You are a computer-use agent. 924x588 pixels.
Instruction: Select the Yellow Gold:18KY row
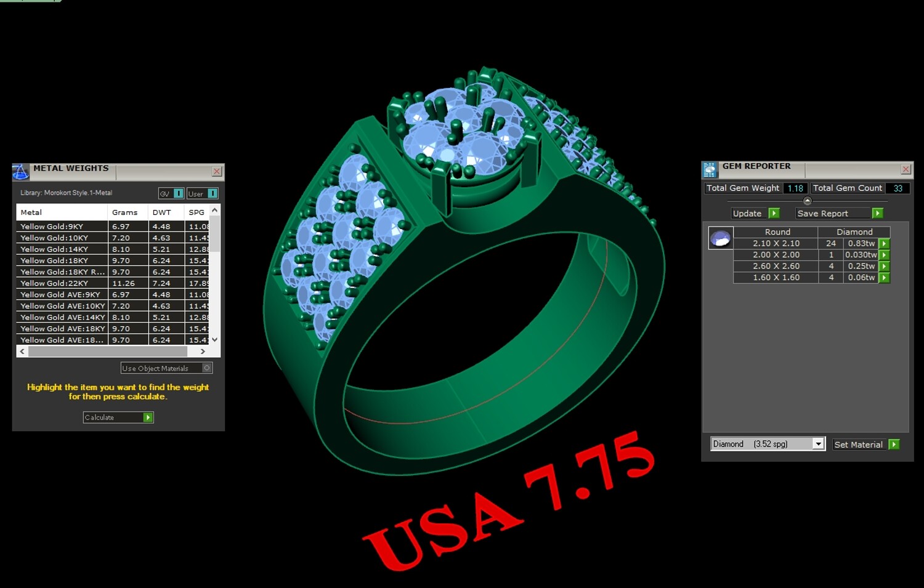[x=113, y=260]
